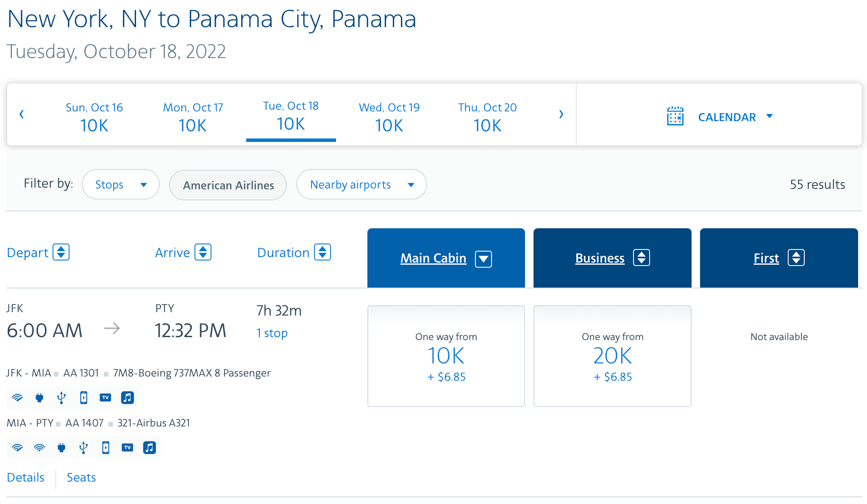This screenshot has width=867, height=504.
Task: Click the 1 stop link
Action: point(272,333)
